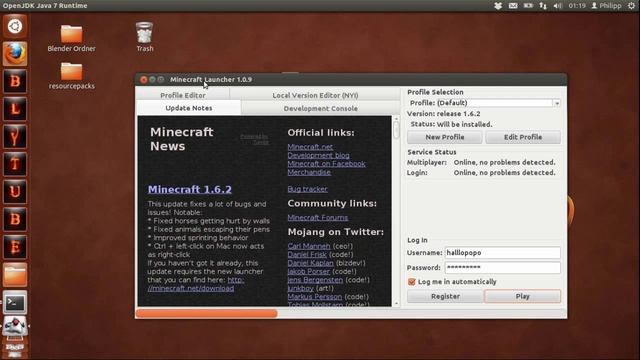Open Junkboy Twitter link
This screenshot has height=360, width=640.
[300, 288]
